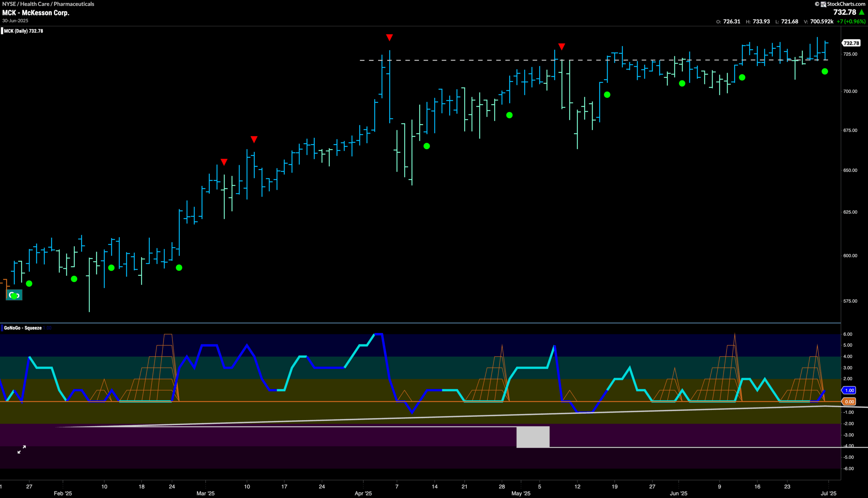
Task: Click the green dot at 27 January
Action: pos(29,284)
